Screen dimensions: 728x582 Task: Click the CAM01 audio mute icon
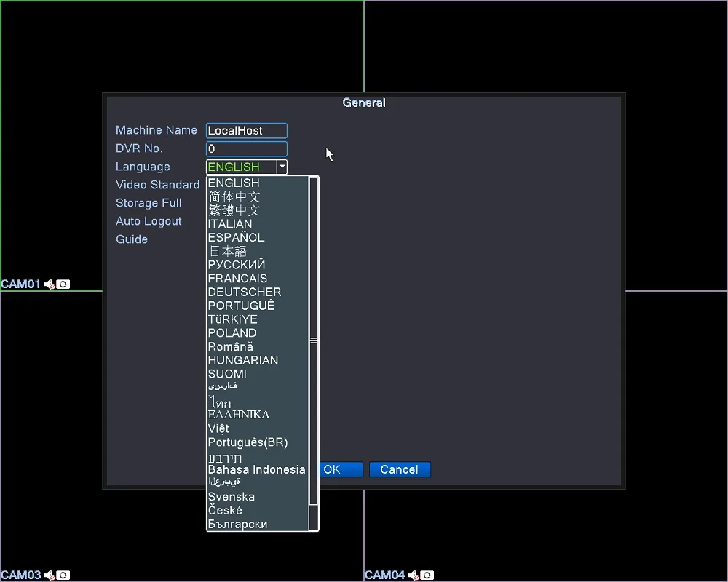pos(50,284)
